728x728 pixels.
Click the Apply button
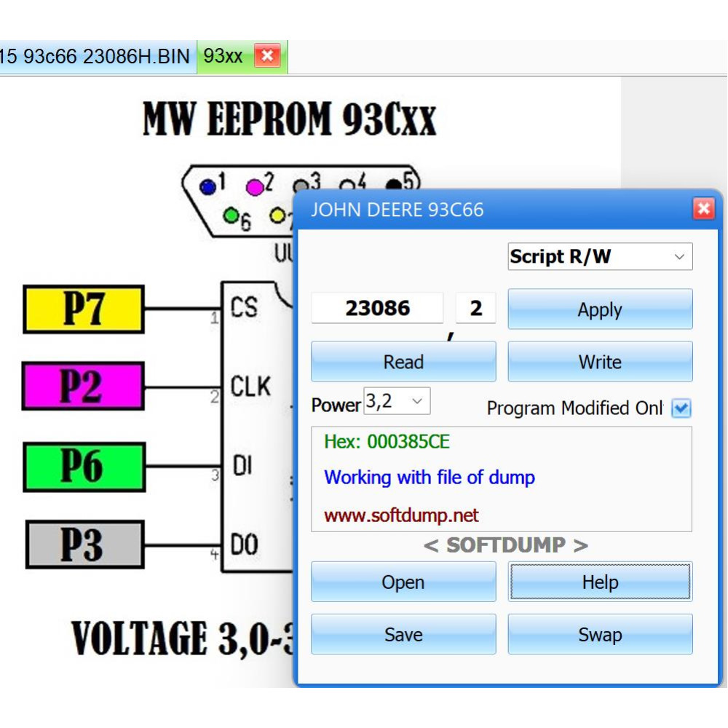point(600,309)
